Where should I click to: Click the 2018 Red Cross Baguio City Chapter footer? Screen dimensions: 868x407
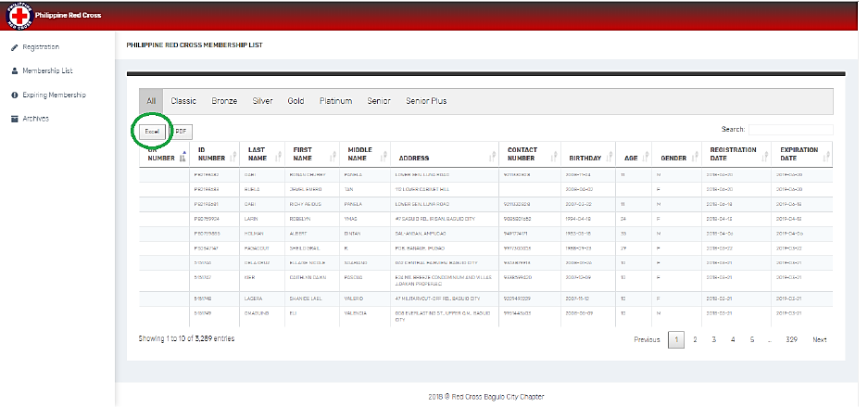coord(486,397)
